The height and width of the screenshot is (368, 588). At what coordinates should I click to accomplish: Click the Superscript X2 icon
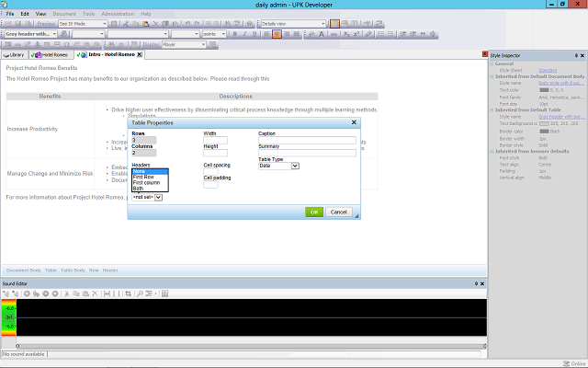[356, 34]
